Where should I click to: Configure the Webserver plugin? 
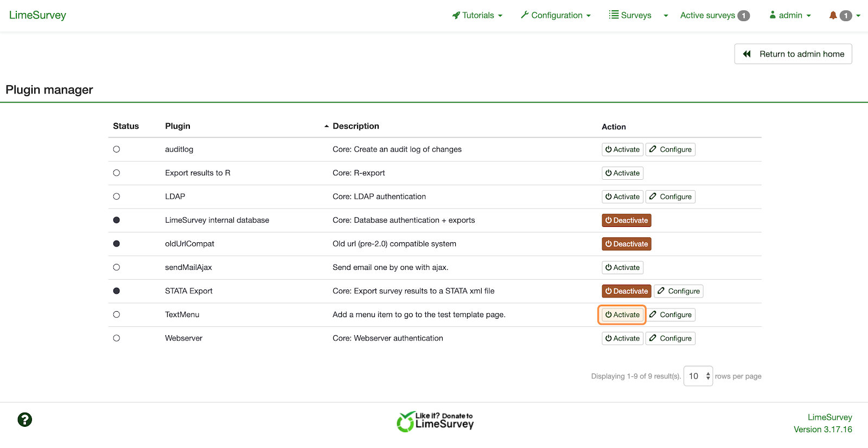click(x=671, y=338)
